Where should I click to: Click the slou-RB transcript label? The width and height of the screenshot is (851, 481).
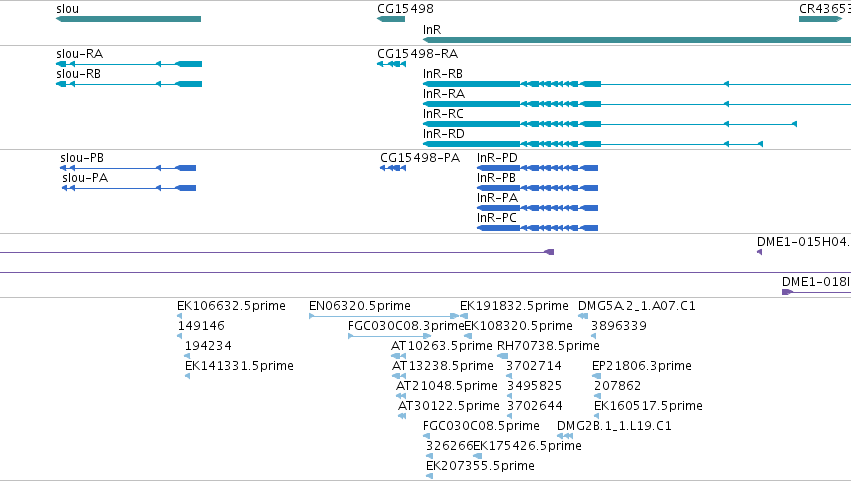(78, 74)
